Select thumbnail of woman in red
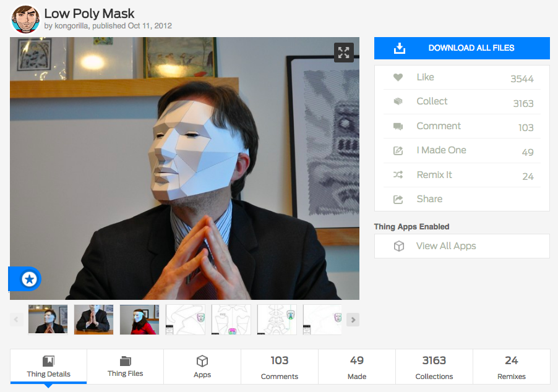Image resolution: width=558 pixels, height=392 pixels. (140, 320)
